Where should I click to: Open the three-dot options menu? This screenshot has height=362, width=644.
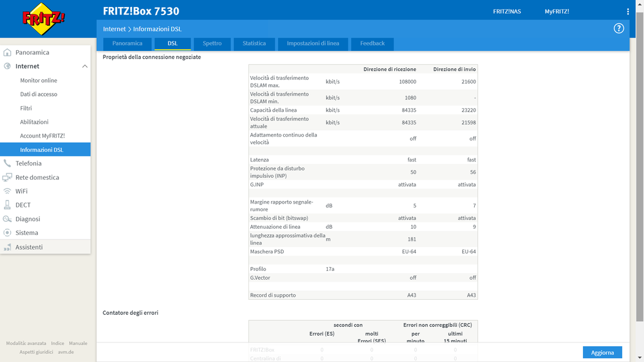coord(628,11)
